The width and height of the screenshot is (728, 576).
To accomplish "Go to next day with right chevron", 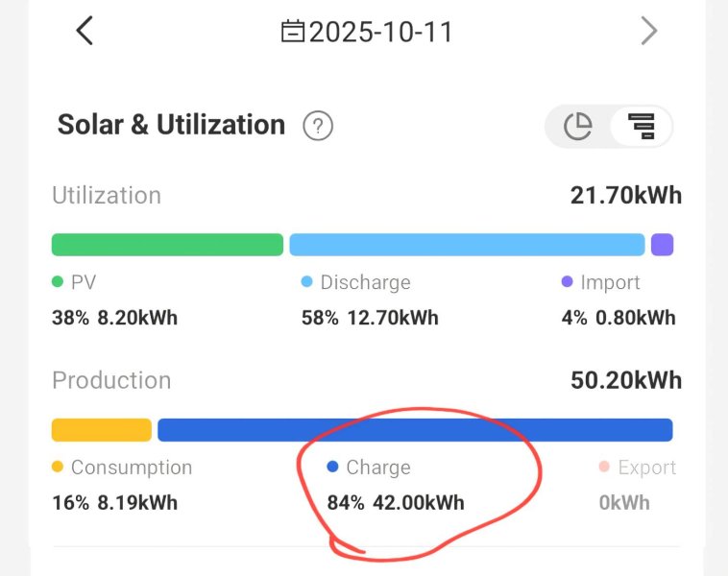I will pos(649,32).
